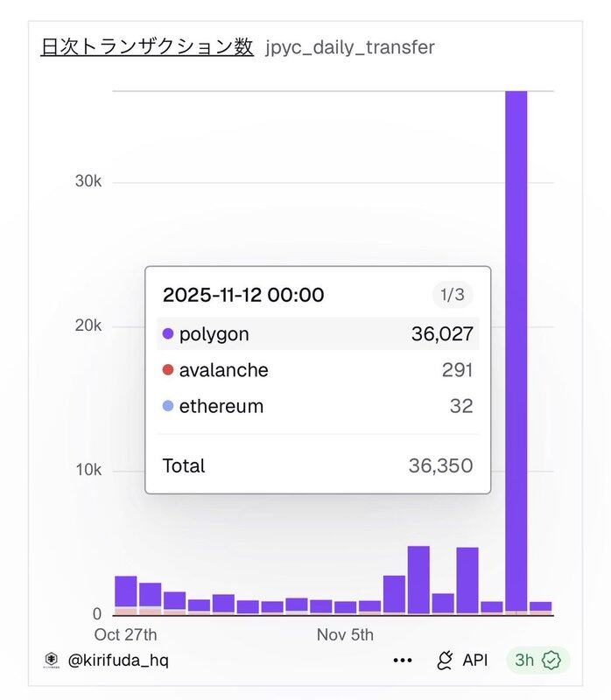Click the blue ethereum legend dot
The image size is (611, 700).
[168, 406]
